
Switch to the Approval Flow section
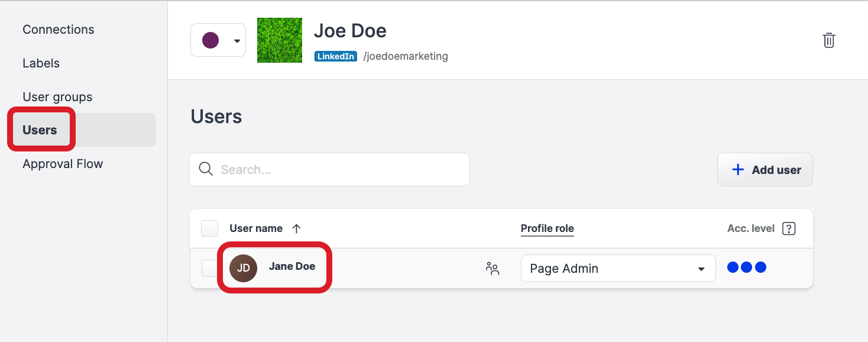tap(63, 163)
